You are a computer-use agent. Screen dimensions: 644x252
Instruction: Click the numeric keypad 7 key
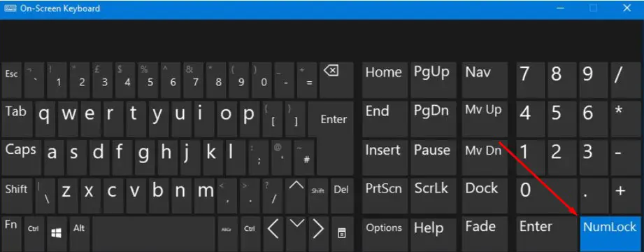(x=530, y=80)
